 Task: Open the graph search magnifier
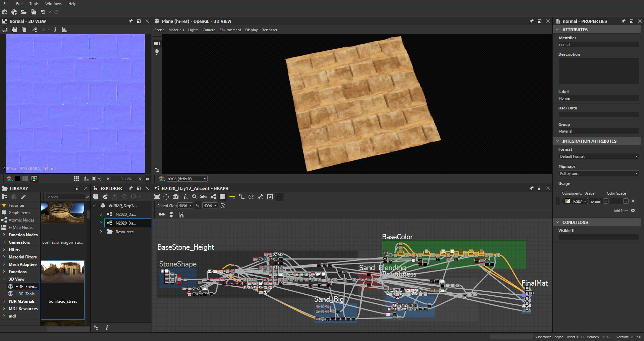194,197
